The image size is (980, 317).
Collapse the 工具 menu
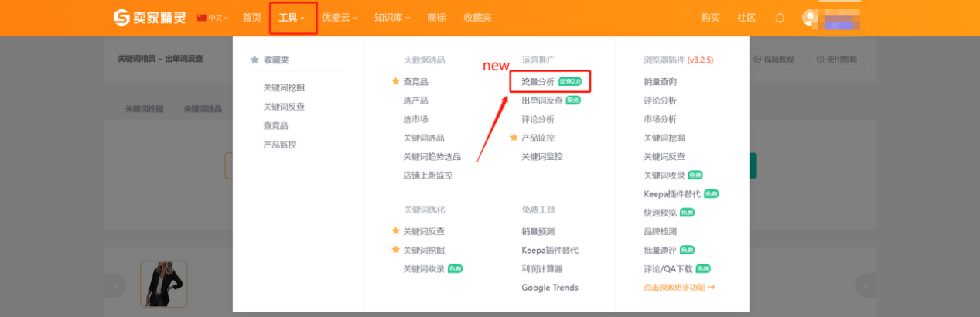coord(292,18)
